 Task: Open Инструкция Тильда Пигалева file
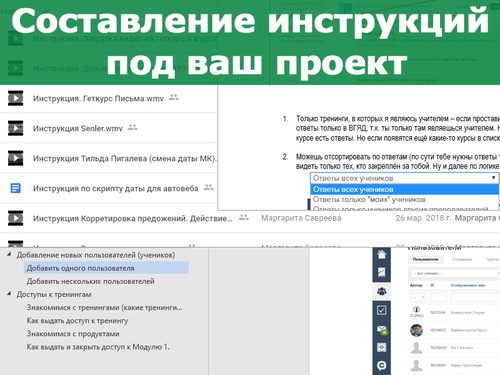coord(125,159)
